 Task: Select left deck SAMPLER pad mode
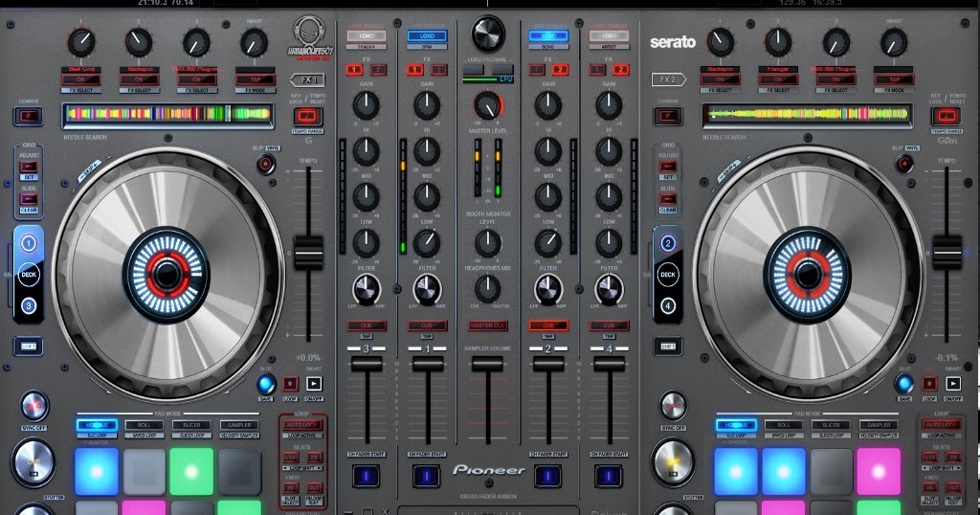coord(239,426)
